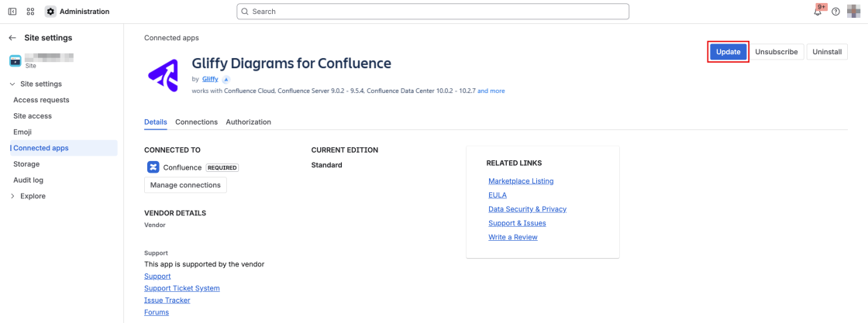Open the app switcher grid icon

[x=30, y=12]
